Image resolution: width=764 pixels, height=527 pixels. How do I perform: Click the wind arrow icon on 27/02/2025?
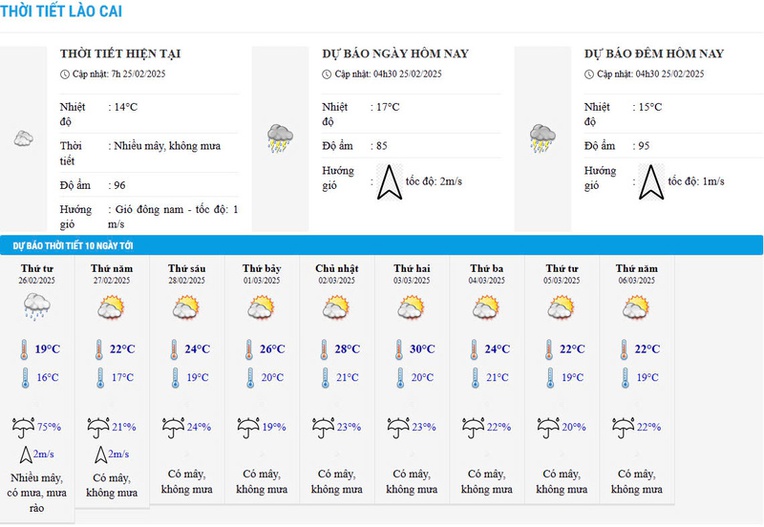coord(100,454)
